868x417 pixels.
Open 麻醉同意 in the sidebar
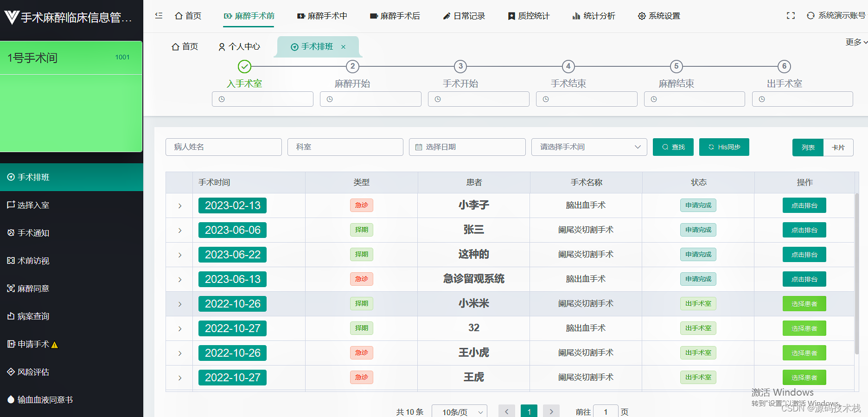[71, 289]
